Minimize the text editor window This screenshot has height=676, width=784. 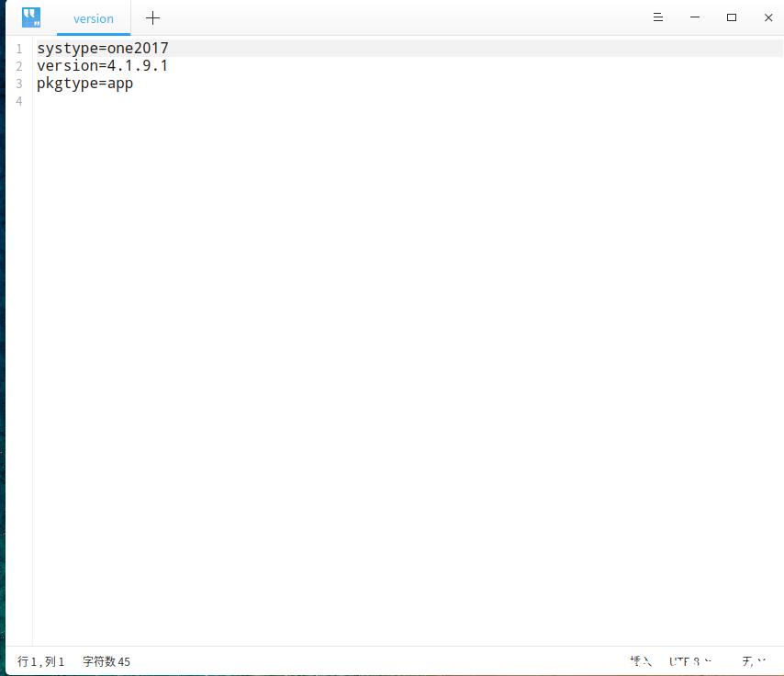(695, 17)
